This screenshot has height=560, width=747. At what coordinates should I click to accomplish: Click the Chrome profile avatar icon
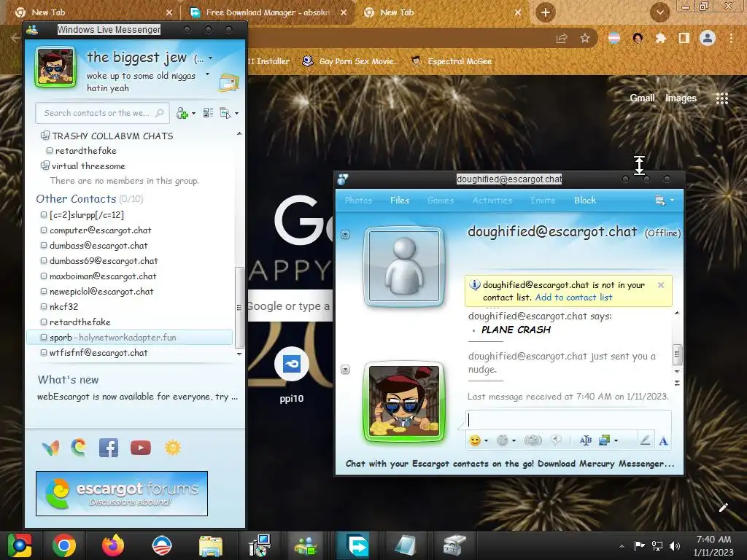(x=708, y=38)
